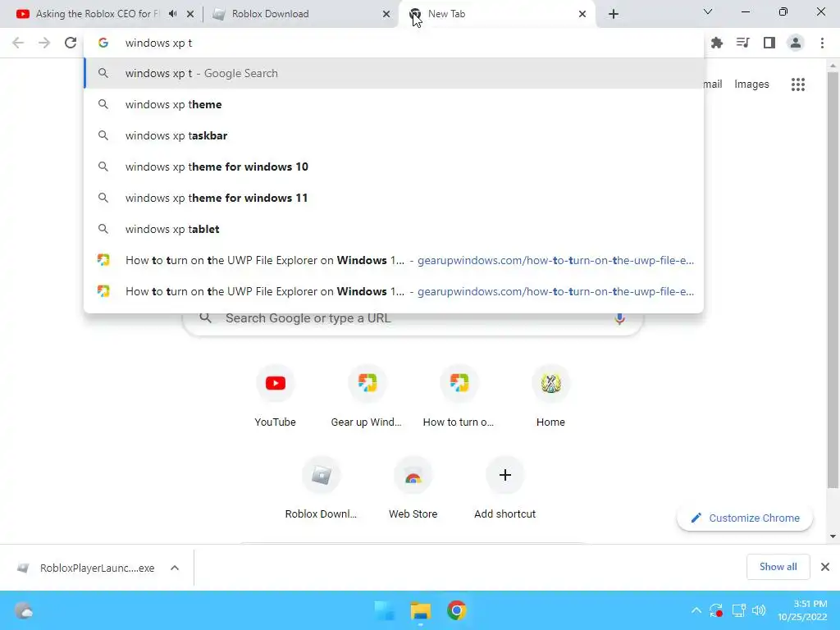Open the Images link

[751, 84]
